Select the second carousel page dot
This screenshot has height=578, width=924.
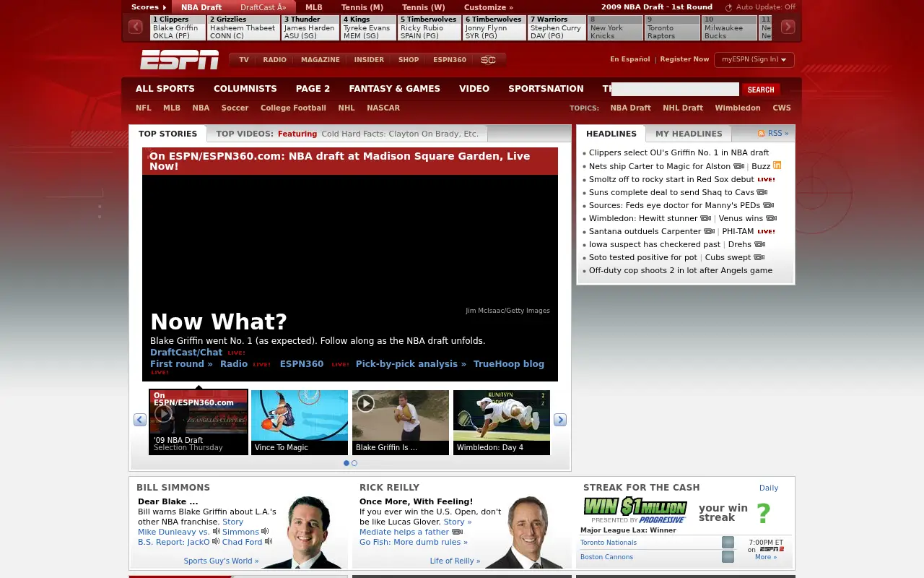tap(354, 463)
